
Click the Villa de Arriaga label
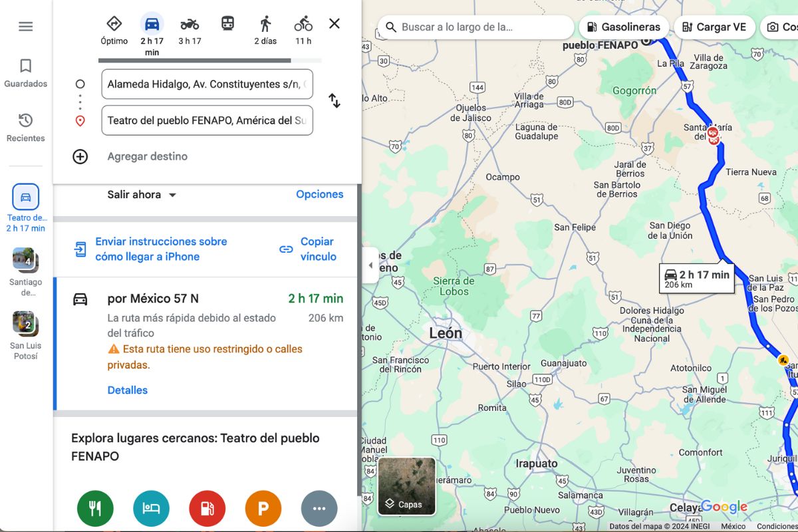pos(529,100)
